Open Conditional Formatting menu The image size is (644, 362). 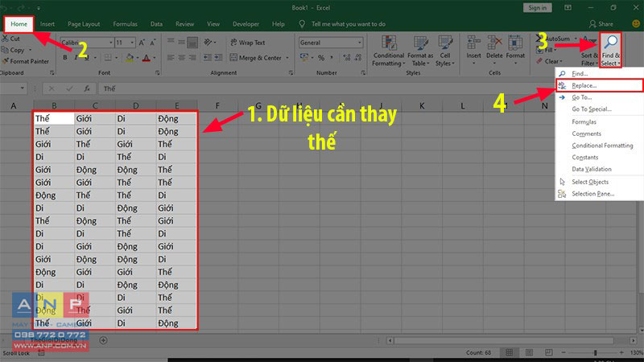pyautogui.click(x=389, y=51)
